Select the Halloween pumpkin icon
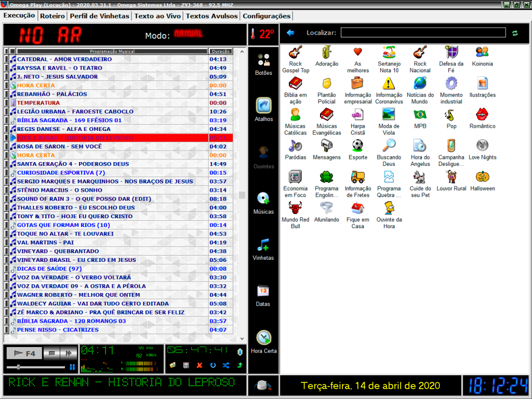Screen dimensions: 532x399 tap(482, 177)
